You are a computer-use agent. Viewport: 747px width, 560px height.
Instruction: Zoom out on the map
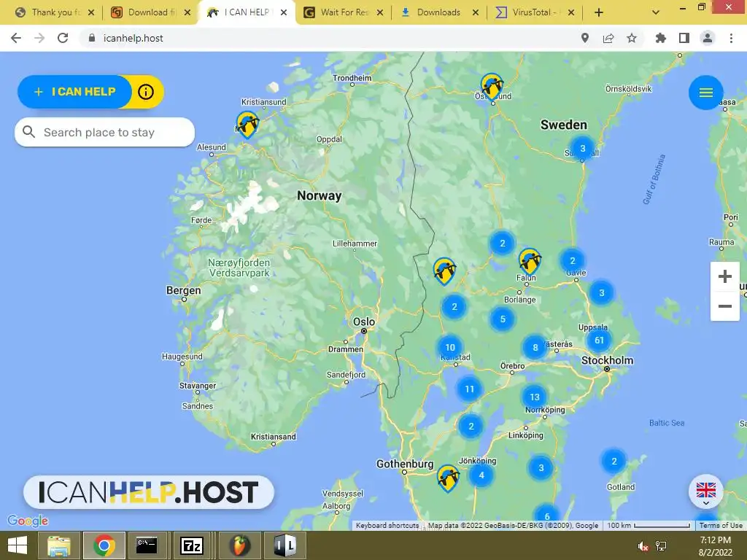pyautogui.click(x=724, y=306)
